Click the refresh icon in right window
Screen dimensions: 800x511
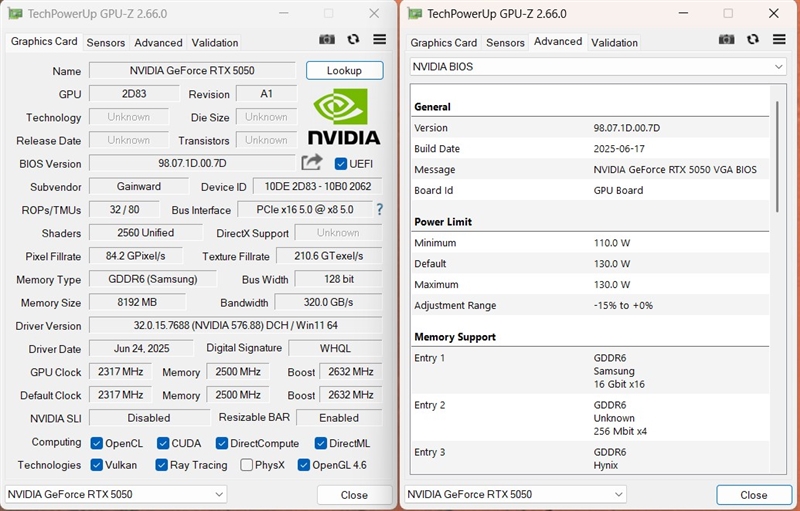(x=753, y=39)
